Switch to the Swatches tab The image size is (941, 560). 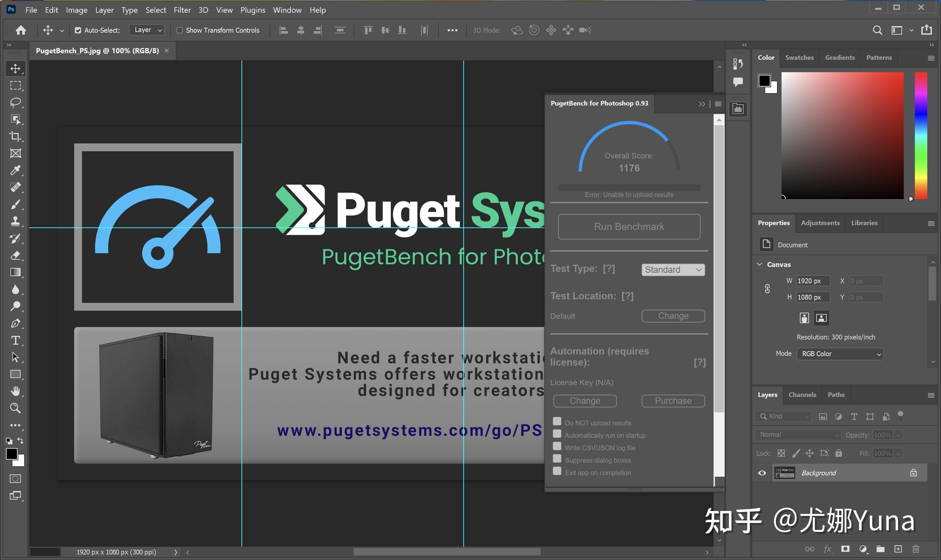click(799, 57)
